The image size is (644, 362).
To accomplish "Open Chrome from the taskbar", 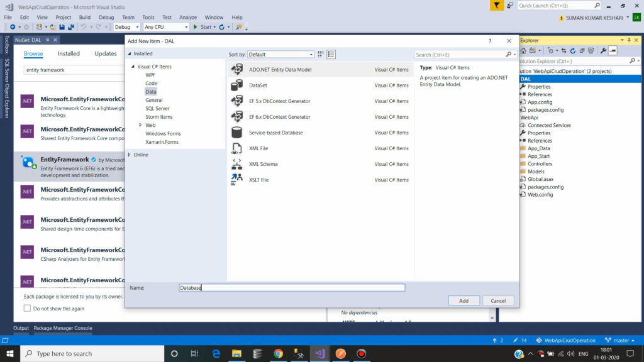I will point(279,353).
